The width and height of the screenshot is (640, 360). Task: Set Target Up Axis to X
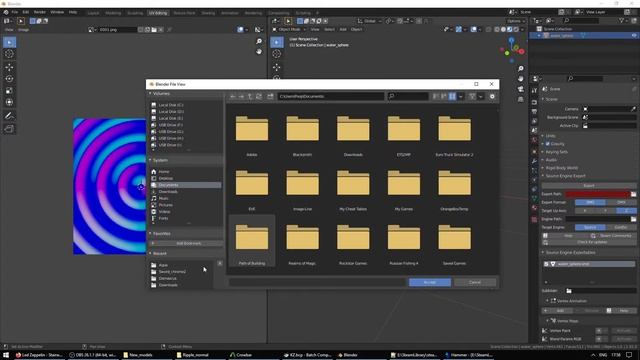pos(585,211)
